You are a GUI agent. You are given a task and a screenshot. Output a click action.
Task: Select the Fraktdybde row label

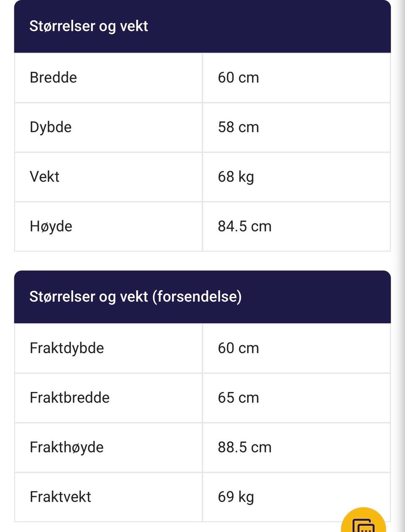point(67,348)
